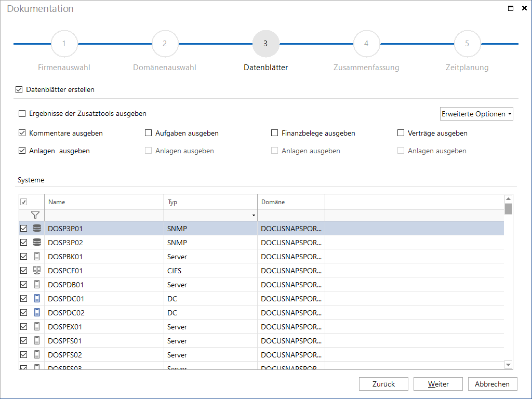Click the table scrollbar down arrow
Image resolution: width=532 pixels, height=399 pixels.
click(x=508, y=365)
